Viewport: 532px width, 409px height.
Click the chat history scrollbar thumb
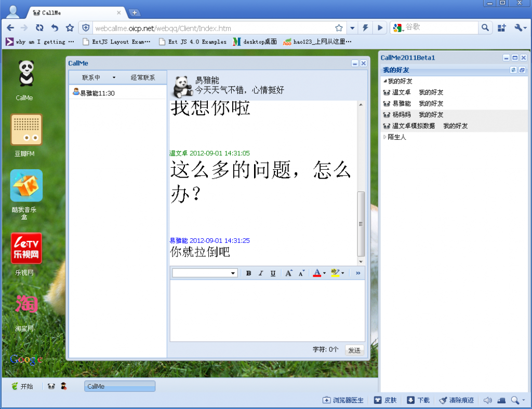[361, 224]
